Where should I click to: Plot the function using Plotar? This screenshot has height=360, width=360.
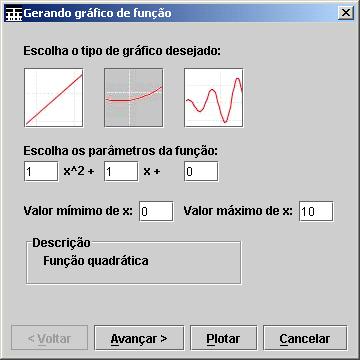[x=223, y=338]
